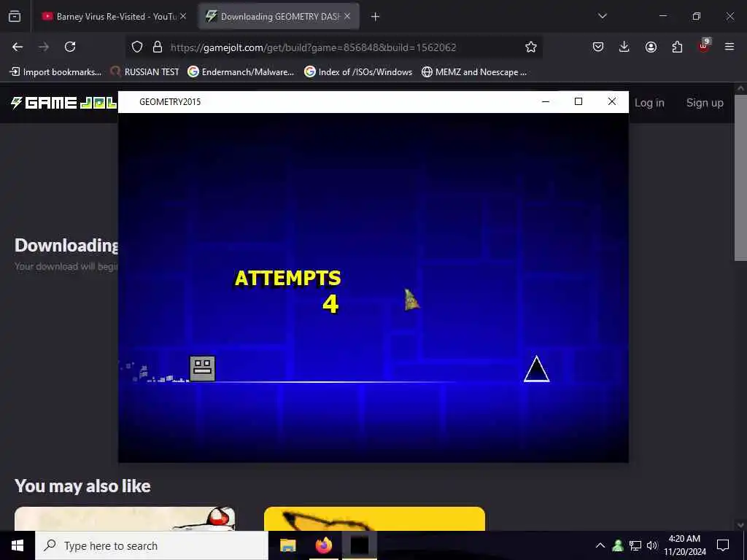Screen dimensions: 747x560
Task: Select the Downloading GEOMETRY DASH tab
Action: (279, 16)
